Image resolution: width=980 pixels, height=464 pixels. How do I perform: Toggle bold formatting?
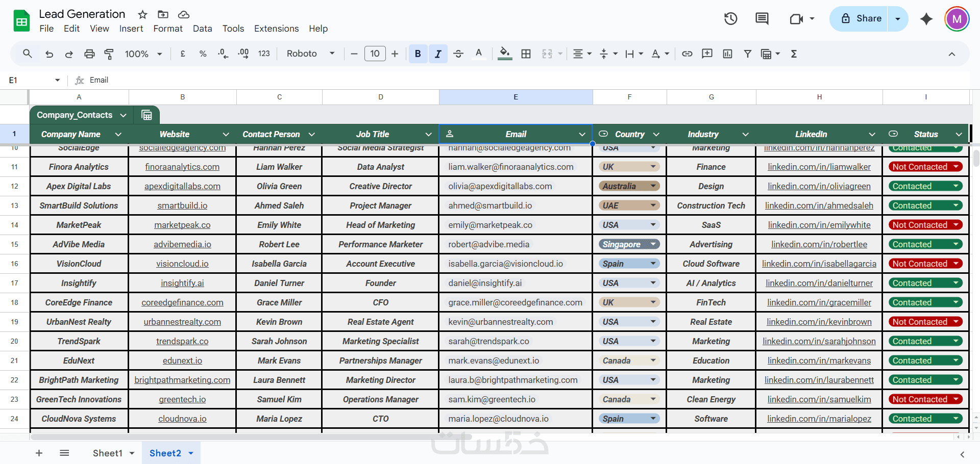click(x=418, y=54)
